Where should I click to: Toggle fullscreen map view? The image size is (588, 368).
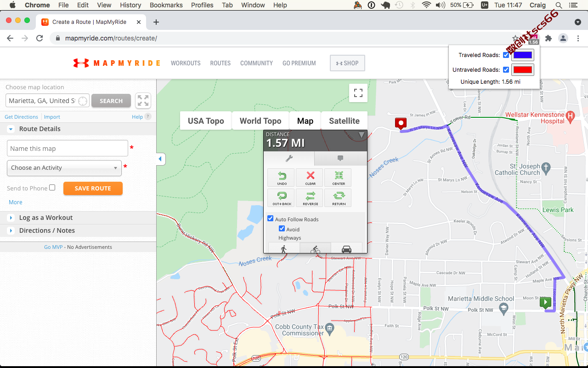[358, 93]
